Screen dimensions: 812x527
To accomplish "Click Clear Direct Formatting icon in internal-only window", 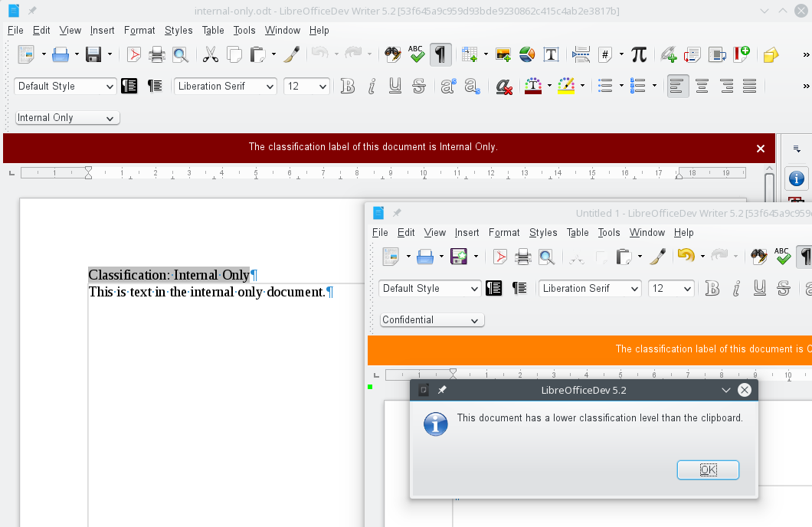I will click(x=504, y=86).
